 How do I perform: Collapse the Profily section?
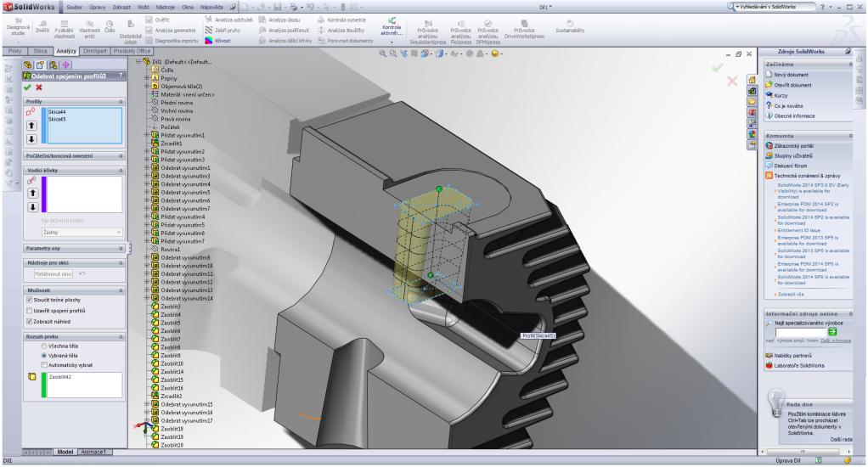(x=120, y=102)
